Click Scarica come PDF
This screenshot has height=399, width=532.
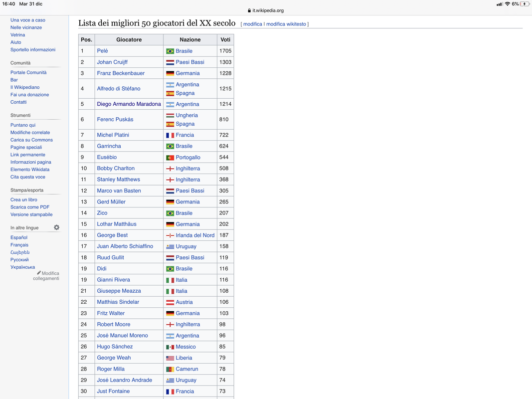(30, 207)
